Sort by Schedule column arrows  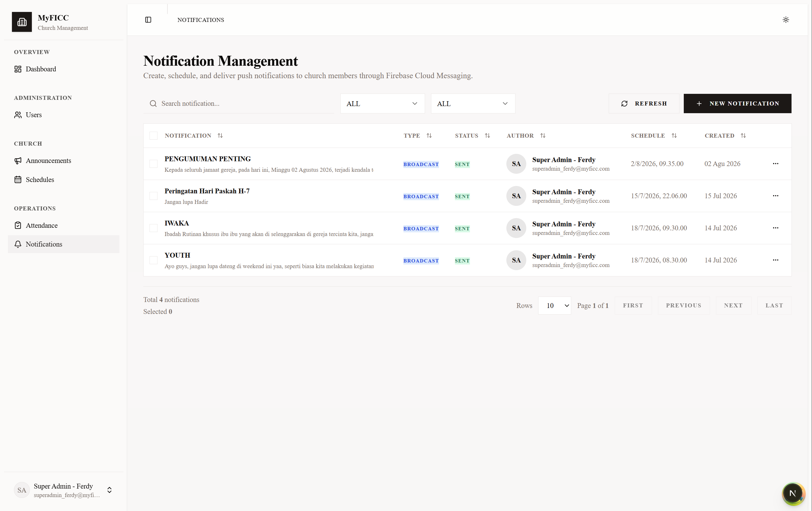tap(674, 136)
